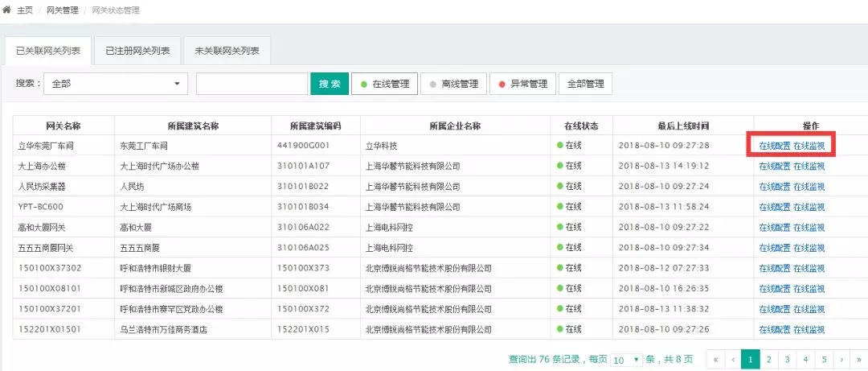Click green online status of YPT-BC600 row
This screenshot has width=868, height=371.
click(x=569, y=207)
